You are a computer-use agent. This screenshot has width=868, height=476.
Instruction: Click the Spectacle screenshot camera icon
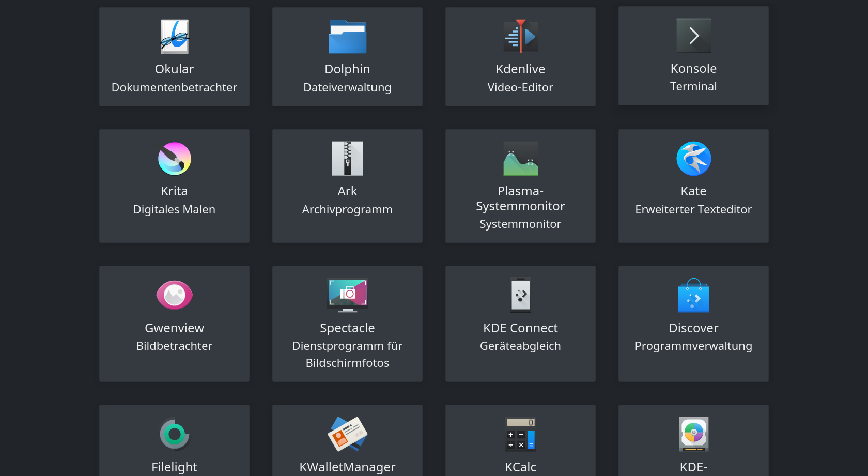348,295
